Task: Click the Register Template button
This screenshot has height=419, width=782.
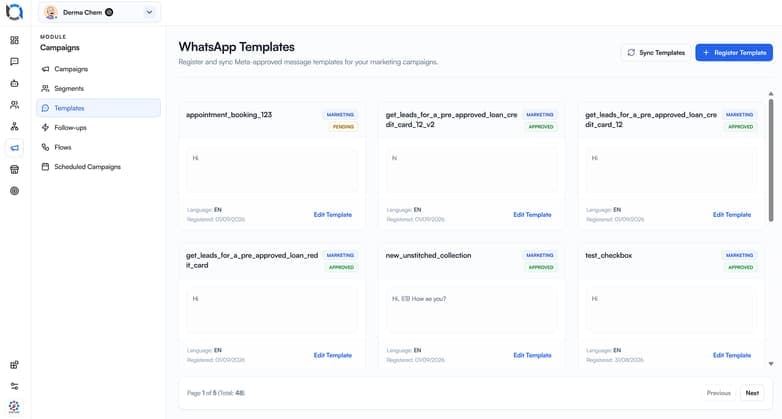Action: (x=734, y=52)
